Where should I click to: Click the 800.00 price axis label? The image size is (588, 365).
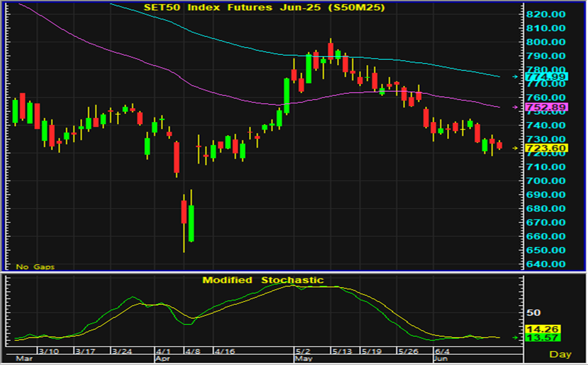[x=546, y=42]
